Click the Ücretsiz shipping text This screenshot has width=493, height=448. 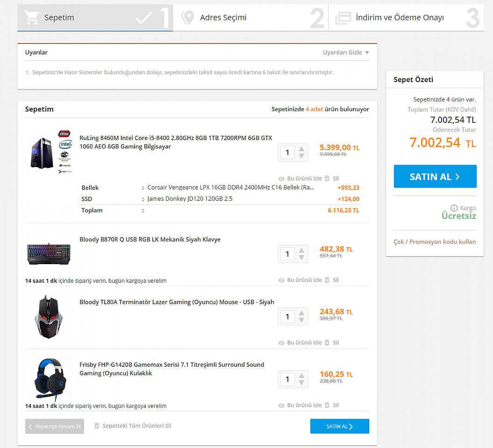click(x=459, y=216)
